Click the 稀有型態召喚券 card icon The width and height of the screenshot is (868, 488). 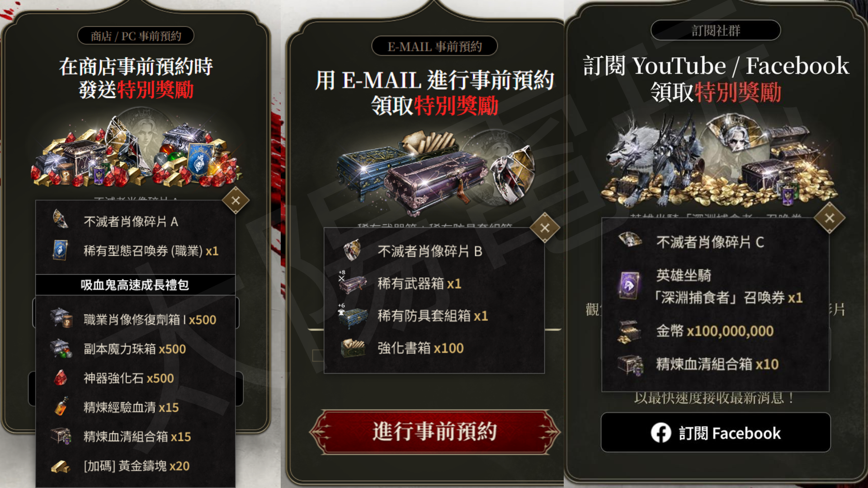pos(60,250)
